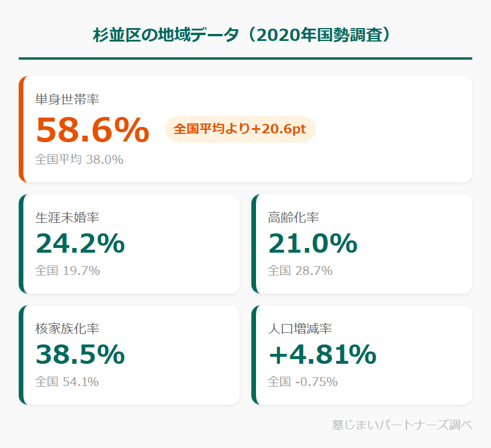491x448 pixels.
Task: Open the 墓じまいパートナーズ調べ source credit
Action: (402, 425)
